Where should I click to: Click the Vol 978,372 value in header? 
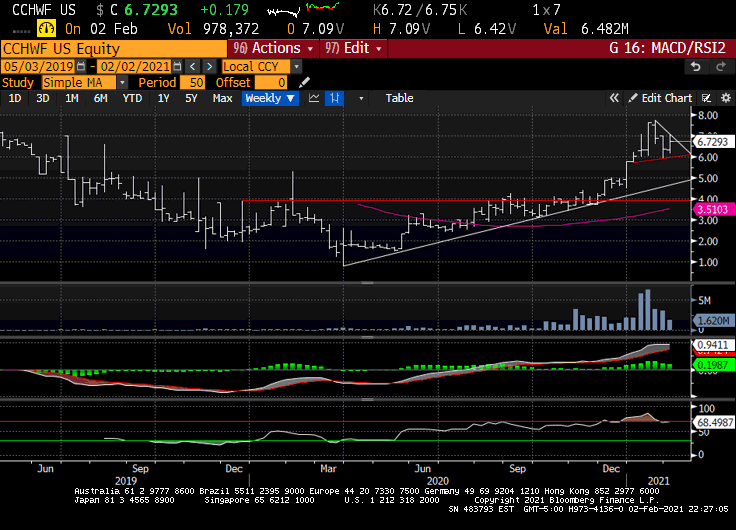214,29
